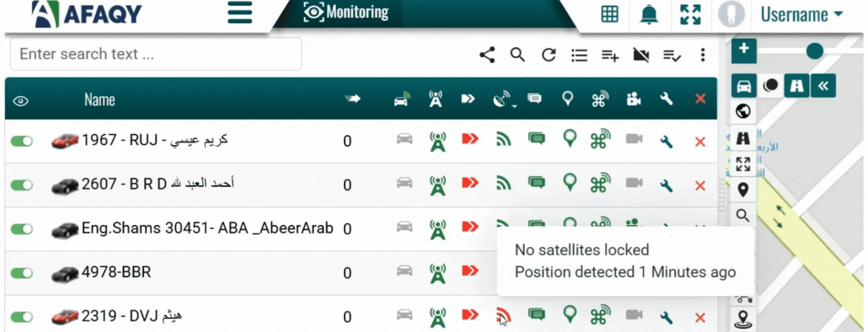This screenshot has width=868, height=332.
Task: Open the hamburger main menu
Action: point(239,13)
